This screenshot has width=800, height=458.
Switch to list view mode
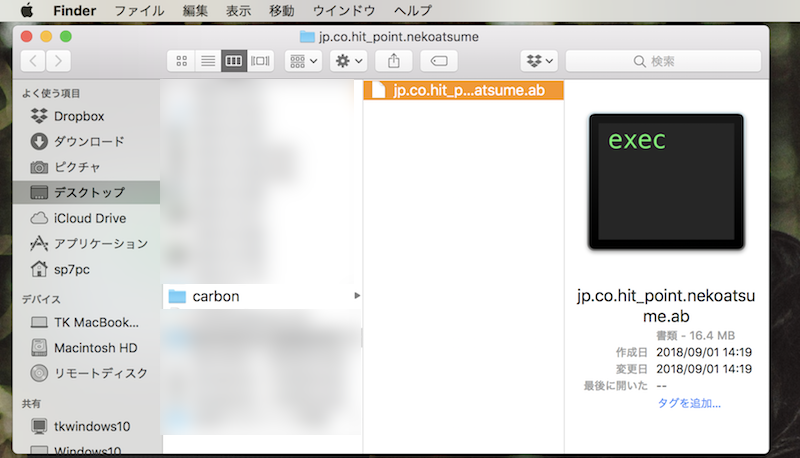pos(208,61)
